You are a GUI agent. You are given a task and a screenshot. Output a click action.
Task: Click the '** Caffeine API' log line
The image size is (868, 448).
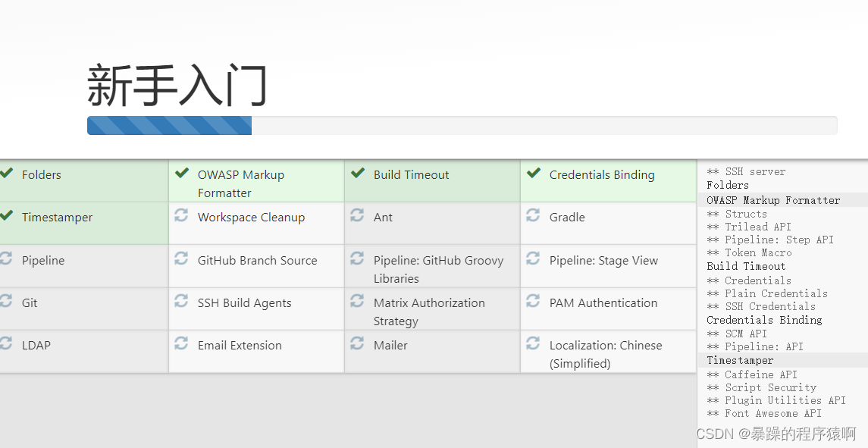coord(752,375)
